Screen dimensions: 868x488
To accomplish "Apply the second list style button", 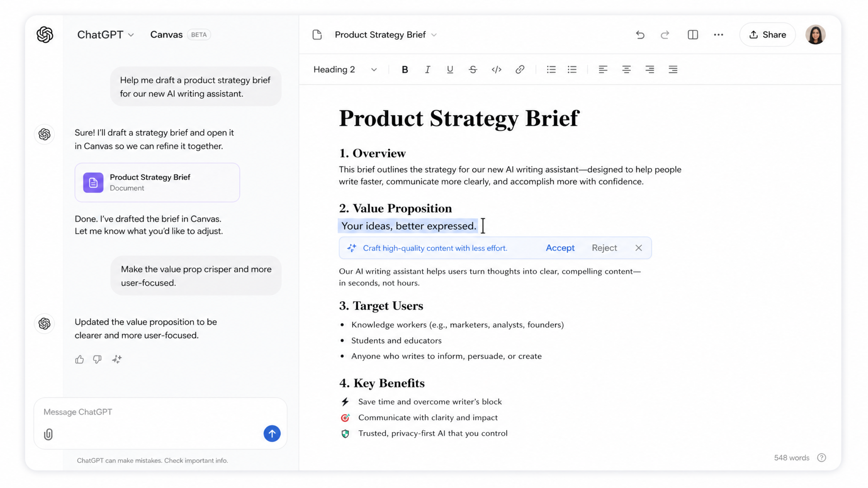I will (572, 69).
